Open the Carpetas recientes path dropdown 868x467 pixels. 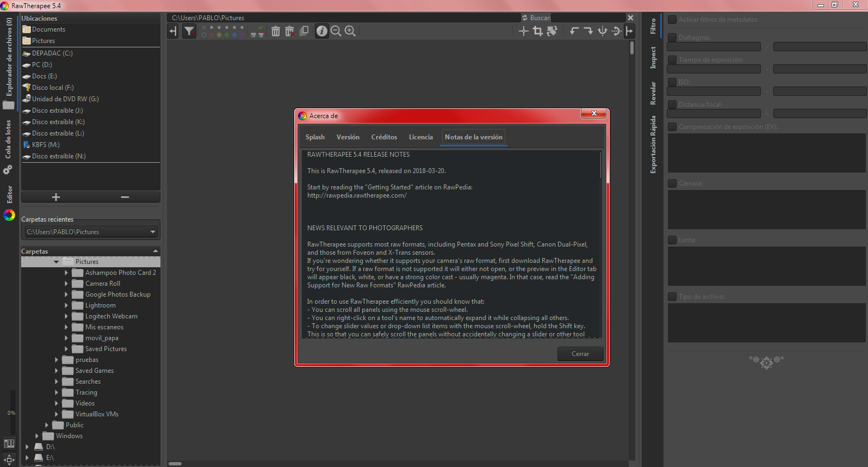coord(91,232)
